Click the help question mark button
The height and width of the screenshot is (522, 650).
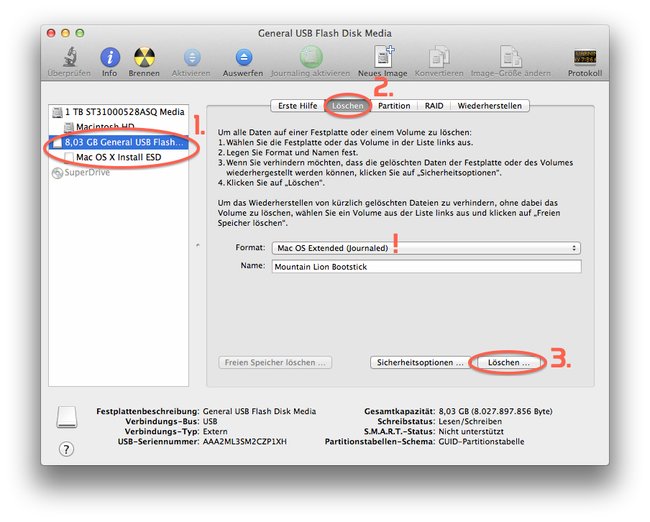(x=66, y=449)
